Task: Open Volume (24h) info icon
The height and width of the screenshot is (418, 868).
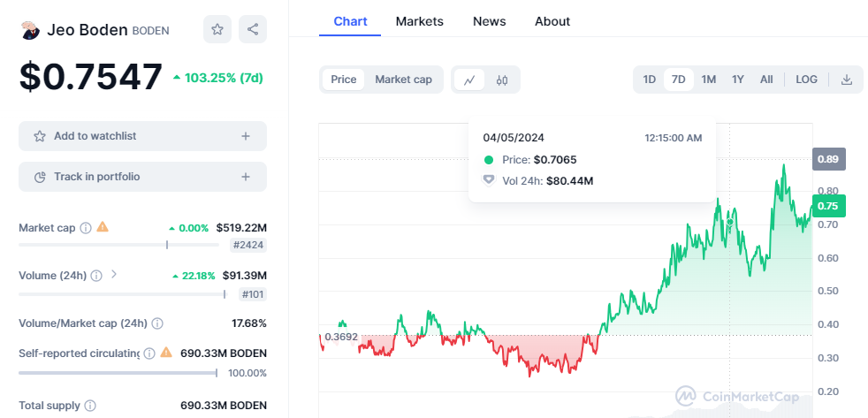Action: pos(96,275)
